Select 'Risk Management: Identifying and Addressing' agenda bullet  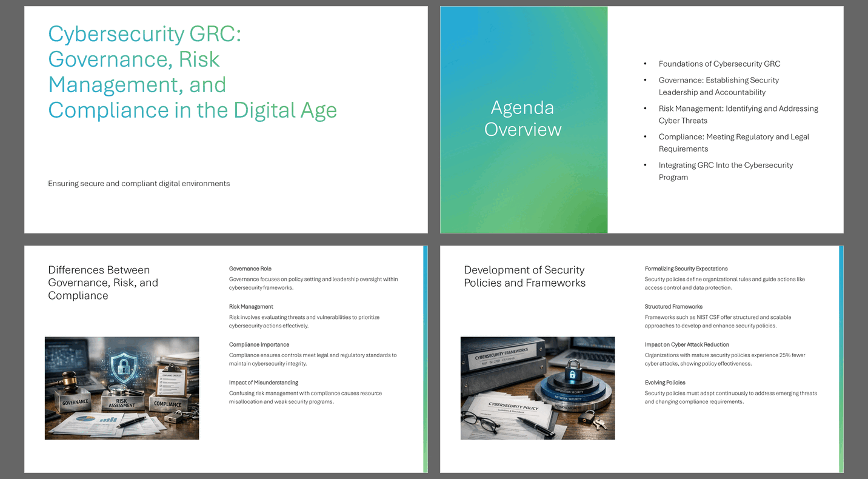coord(738,115)
